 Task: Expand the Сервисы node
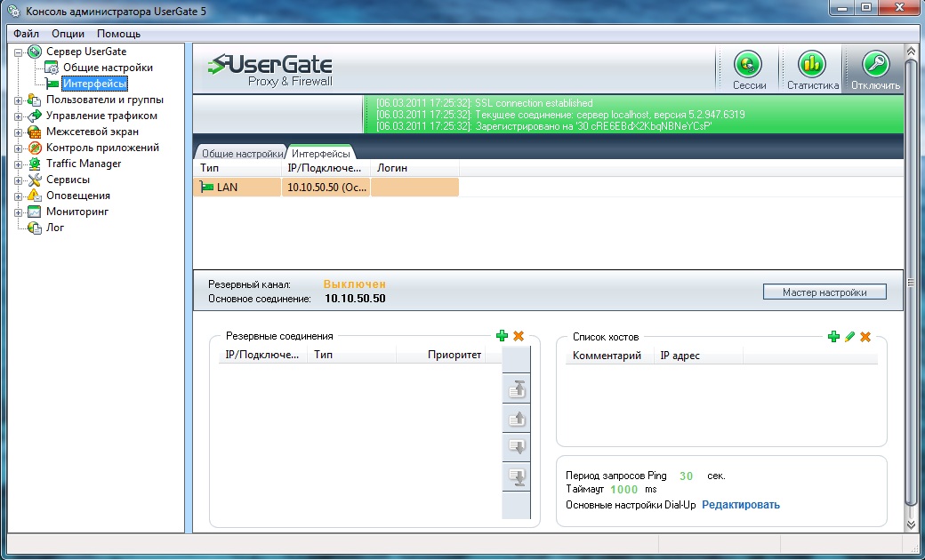[x=19, y=180]
